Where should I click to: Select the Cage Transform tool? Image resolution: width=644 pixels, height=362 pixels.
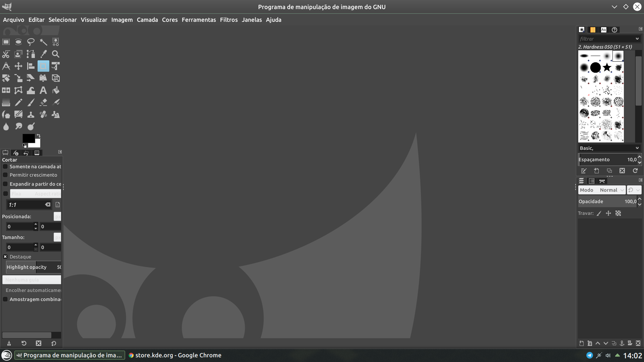tap(18, 90)
